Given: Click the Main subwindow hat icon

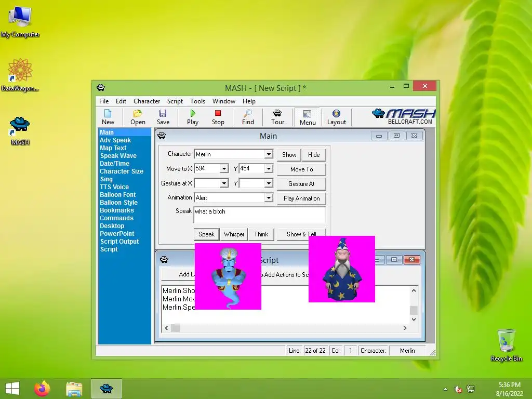Looking at the screenshot, I should pos(162,136).
